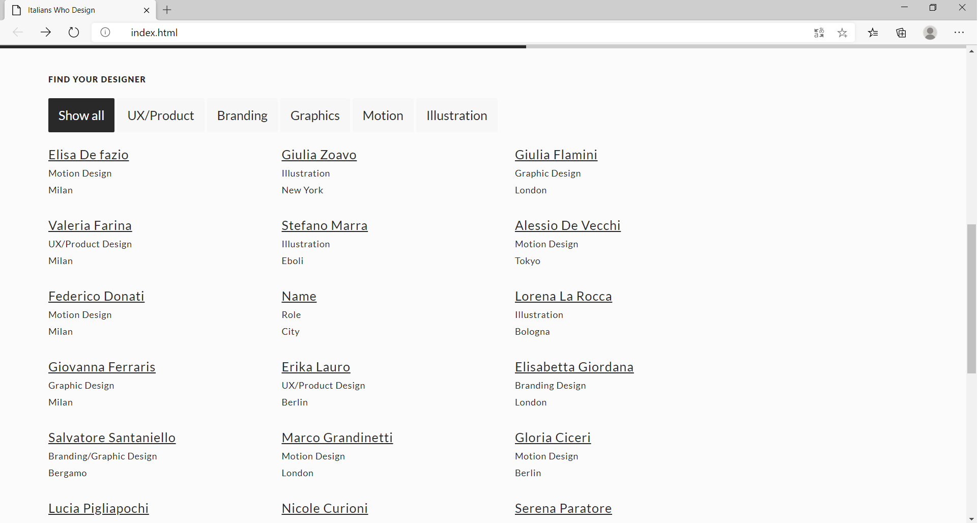
Task: Open Elisa De fazio's designer profile
Action: [x=88, y=155]
